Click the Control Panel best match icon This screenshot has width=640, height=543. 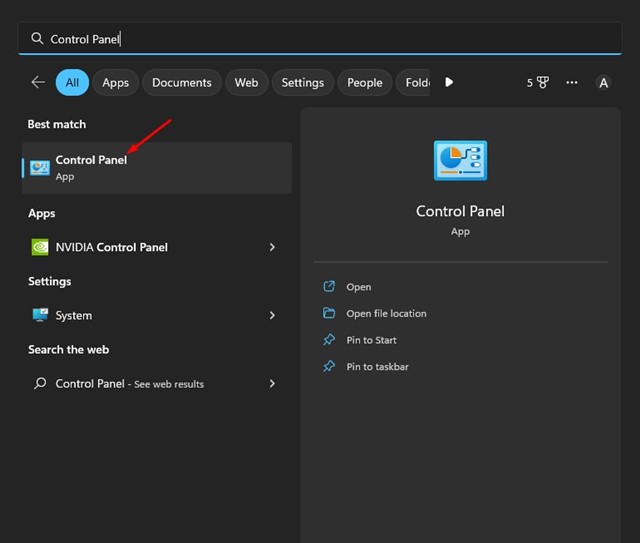(x=40, y=167)
